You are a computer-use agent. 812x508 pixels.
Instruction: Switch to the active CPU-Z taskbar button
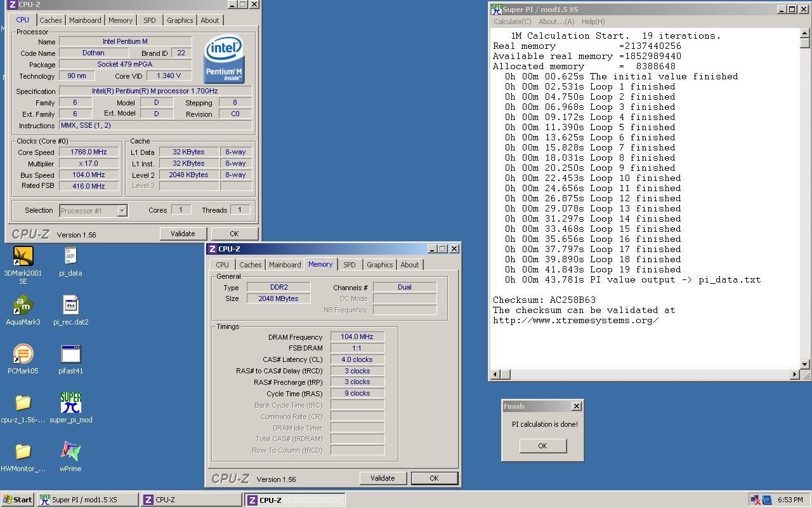pyautogui.click(x=295, y=500)
